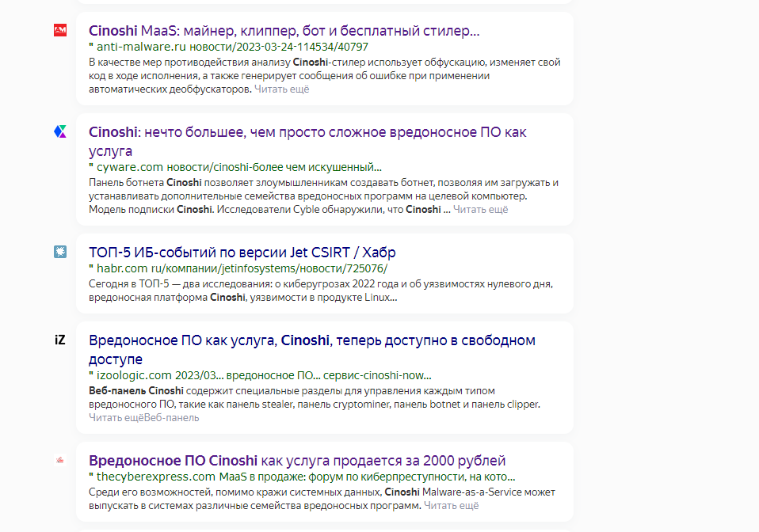The image size is (759, 532).
Task: Click the cyware.com site favicon
Action: pyautogui.click(x=60, y=131)
